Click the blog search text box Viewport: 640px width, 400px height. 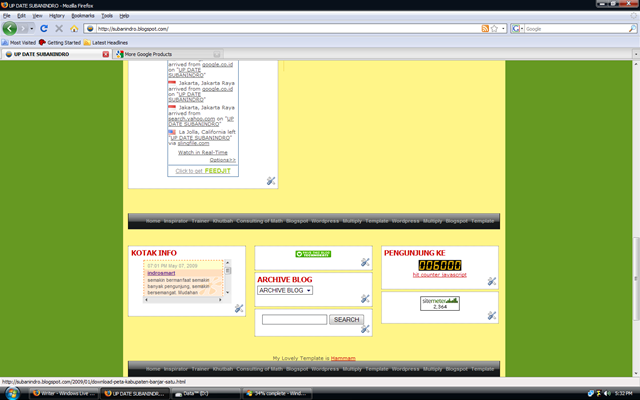pyautogui.click(x=294, y=319)
